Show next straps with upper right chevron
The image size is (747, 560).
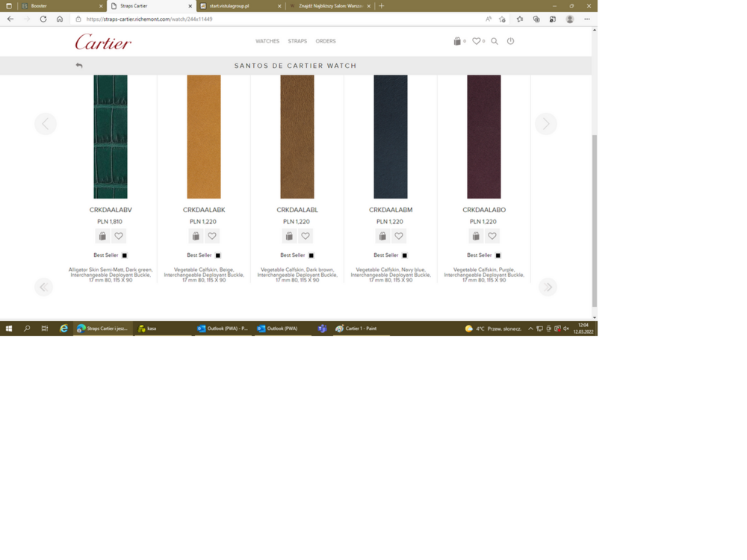point(546,124)
